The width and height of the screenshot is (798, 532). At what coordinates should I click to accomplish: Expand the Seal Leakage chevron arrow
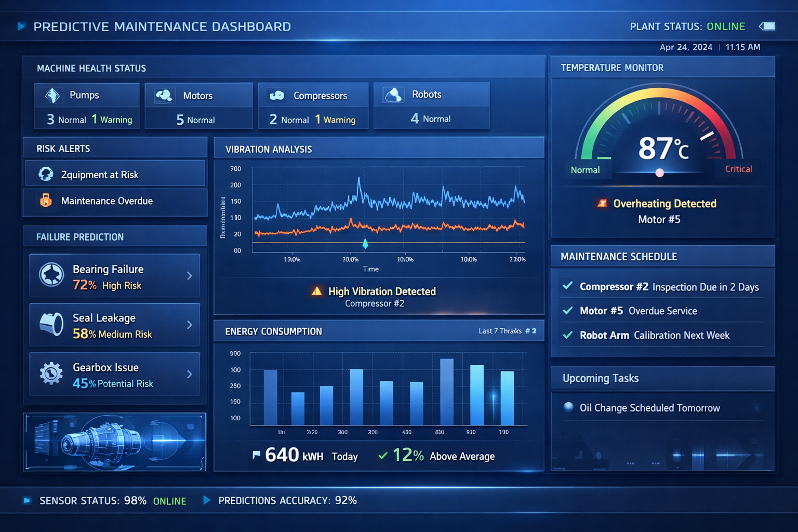pos(190,325)
